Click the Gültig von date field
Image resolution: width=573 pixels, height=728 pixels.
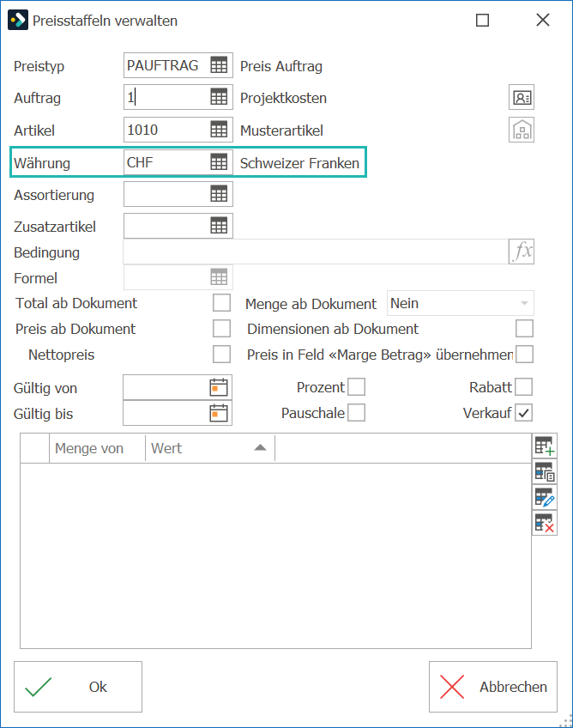click(178, 387)
